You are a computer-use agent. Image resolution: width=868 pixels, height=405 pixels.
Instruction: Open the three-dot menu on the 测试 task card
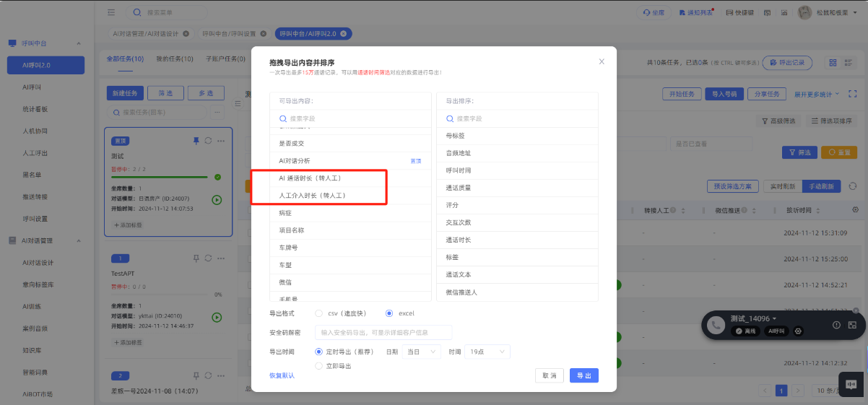[x=221, y=140]
